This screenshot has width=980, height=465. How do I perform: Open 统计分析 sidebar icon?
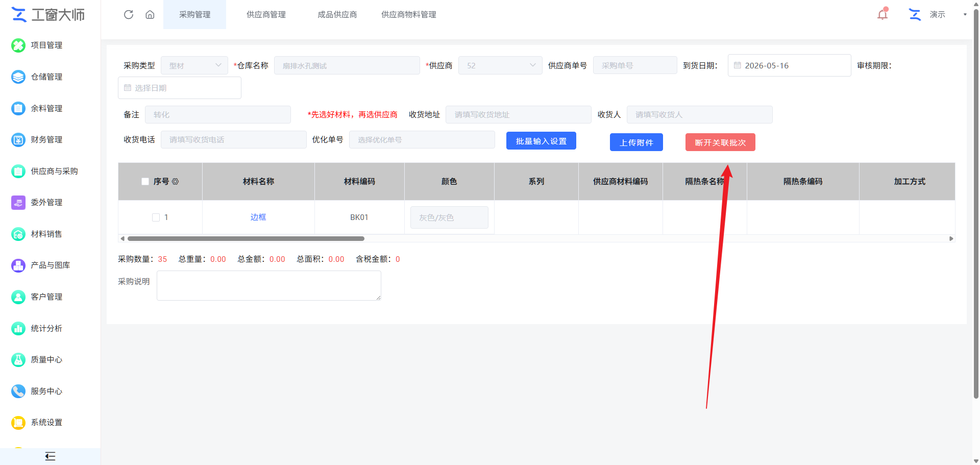click(x=18, y=329)
